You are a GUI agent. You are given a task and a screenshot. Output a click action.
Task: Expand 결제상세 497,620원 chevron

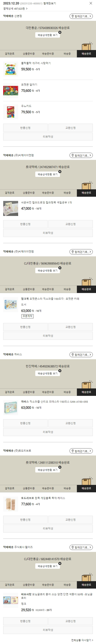click(x=27, y=9)
